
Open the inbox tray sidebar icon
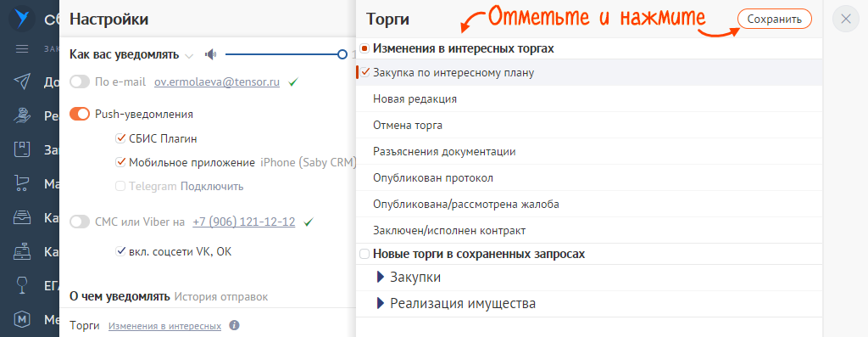click(22, 218)
